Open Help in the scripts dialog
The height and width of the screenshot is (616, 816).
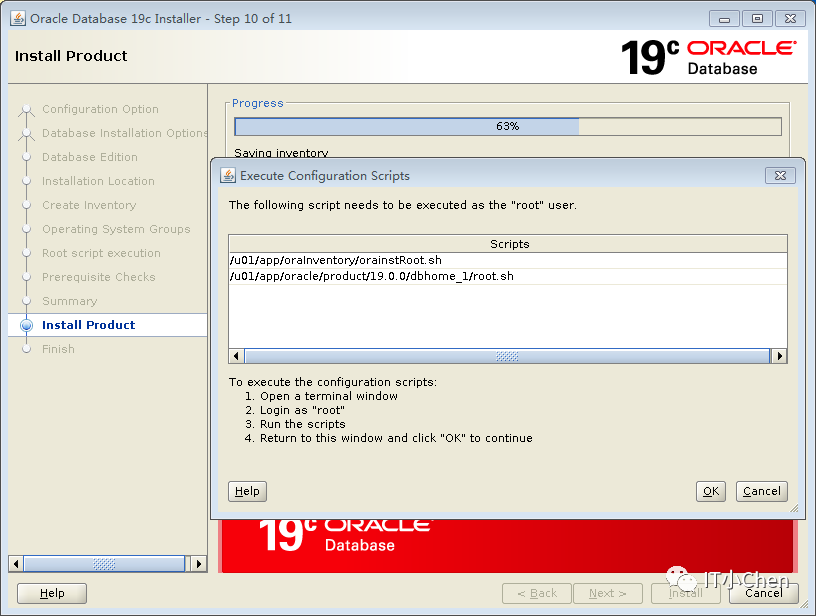pyautogui.click(x=247, y=491)
